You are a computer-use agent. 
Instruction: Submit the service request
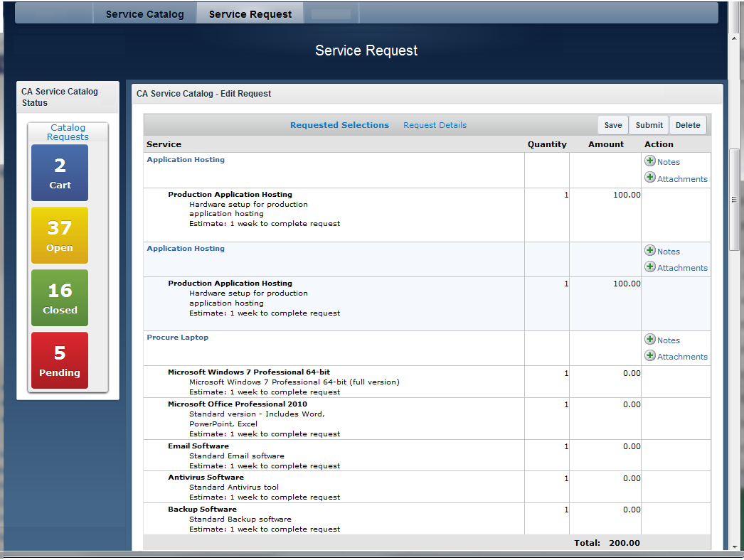[x=649, y=125]
